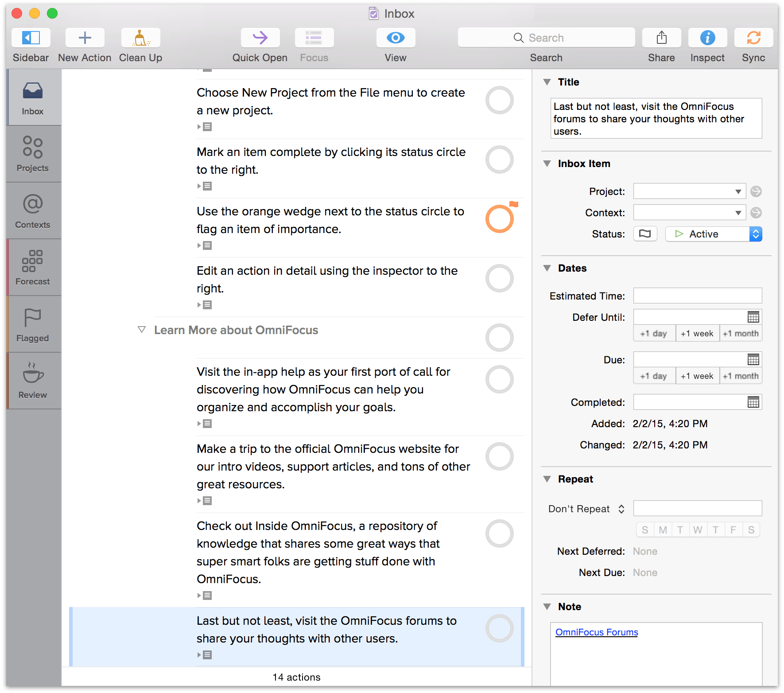This screenshot has width=784, height=693.
Task: Click the Focus toolbar icon
Action: pyautogui.click(x=314, y=38)
